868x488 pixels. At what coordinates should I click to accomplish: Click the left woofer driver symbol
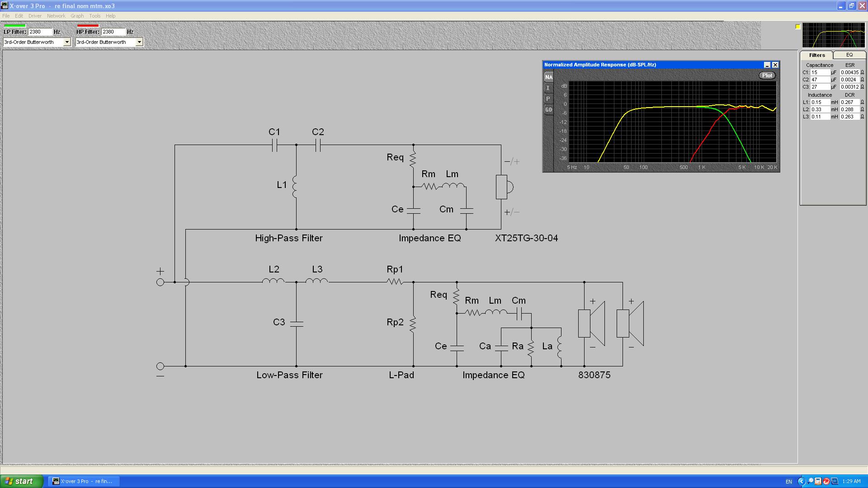pyautogui.click(x=591, y=324)
